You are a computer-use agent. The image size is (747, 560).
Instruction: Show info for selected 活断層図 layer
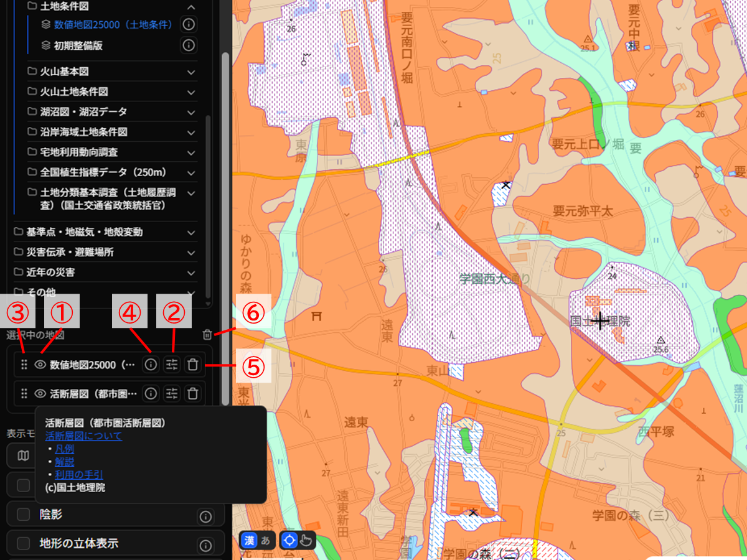(x=150, y=393)
